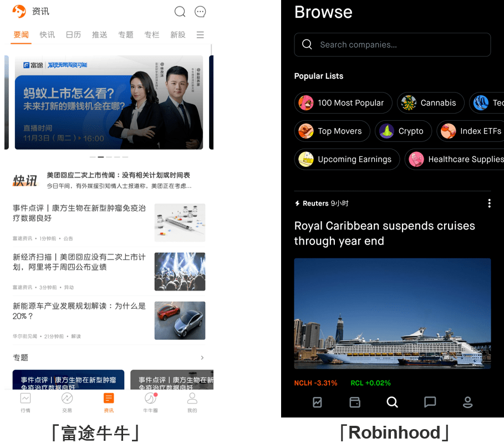The width and height of the screenshot is (504, 443).
Task: Expand the 专题 section with its chevron
Action: 202,358
